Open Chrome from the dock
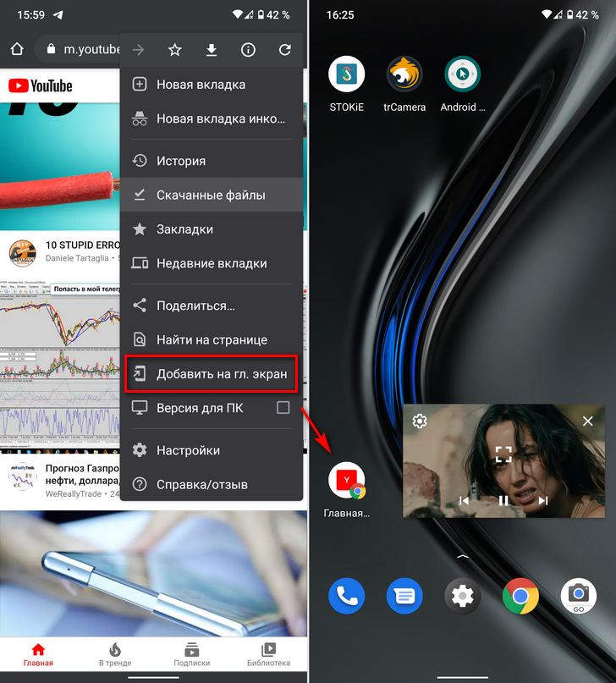 pyautogui.click(x=520, y=596)
